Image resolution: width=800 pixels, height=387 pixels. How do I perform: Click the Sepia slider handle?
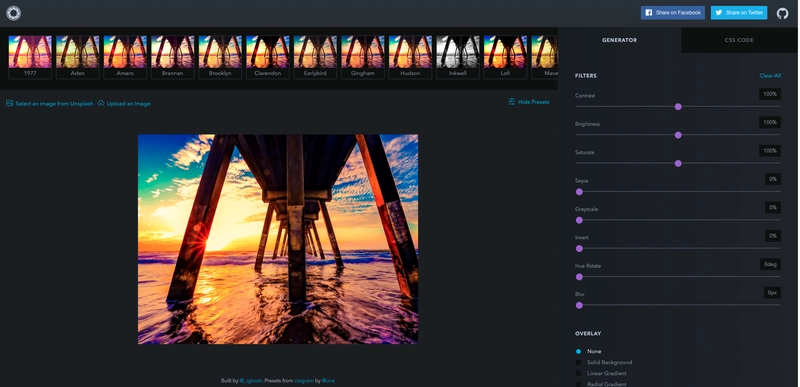coord(579,192)
